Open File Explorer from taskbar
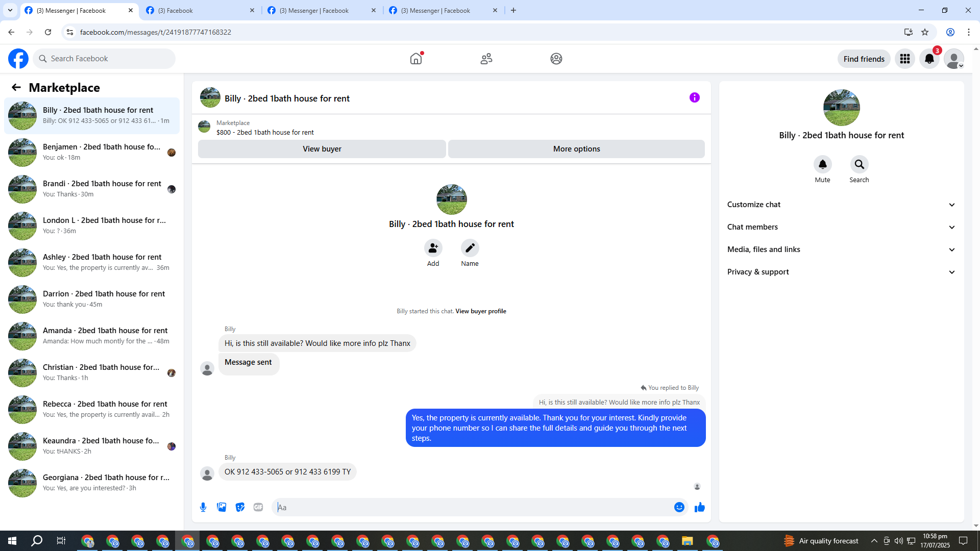Screen dimensions: 980x551 [x=688, y=541]
